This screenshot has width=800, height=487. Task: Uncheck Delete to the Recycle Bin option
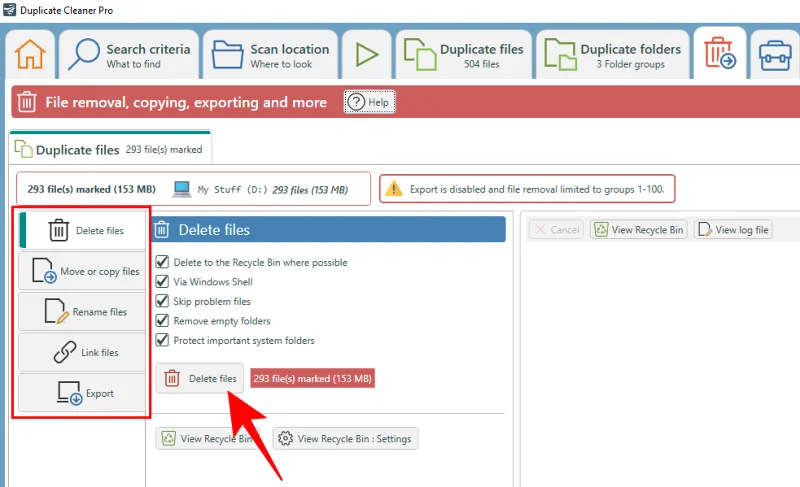pyautogui.click(x=162, y=262)
